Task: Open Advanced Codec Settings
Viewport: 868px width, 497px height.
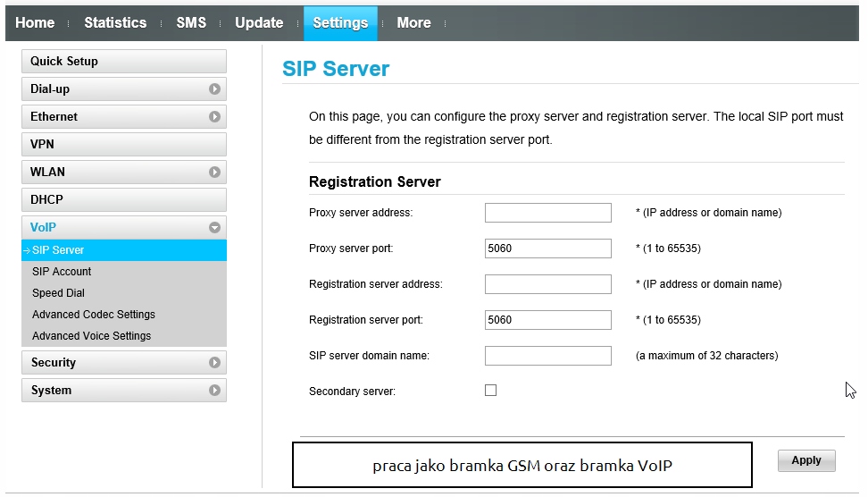Action: point(94,315)
